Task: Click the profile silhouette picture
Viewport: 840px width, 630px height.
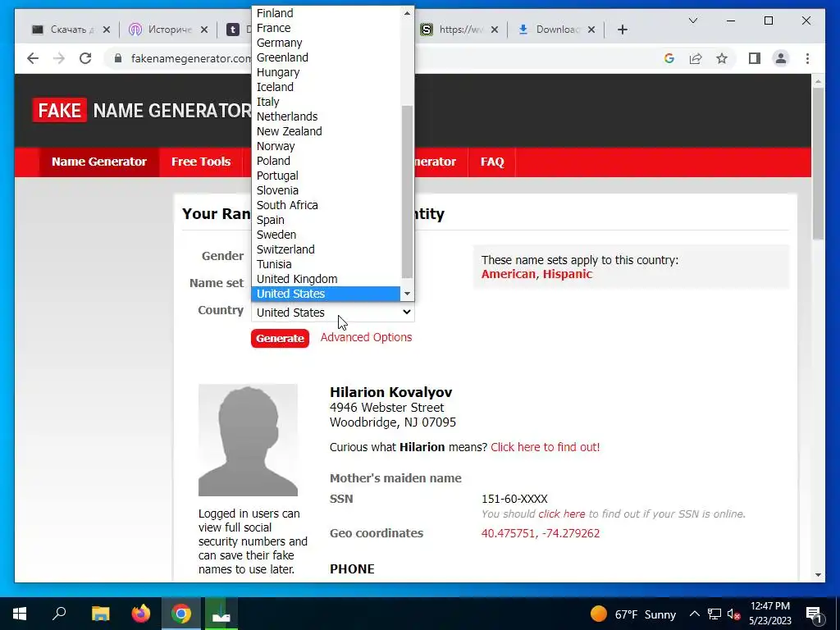Action: [248, 440]
